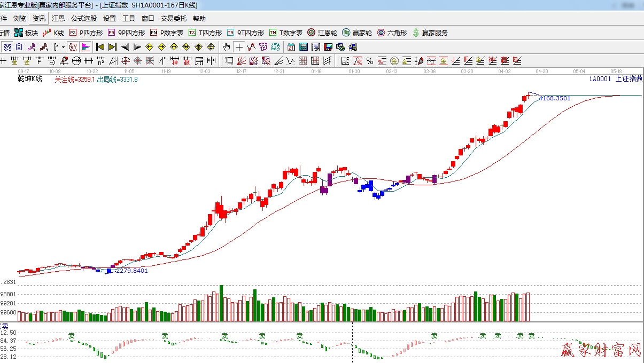Screen dimensions: 644x363
Task: Expand the dropdown arrow beside period icon
Action: [x=63, y=47]
